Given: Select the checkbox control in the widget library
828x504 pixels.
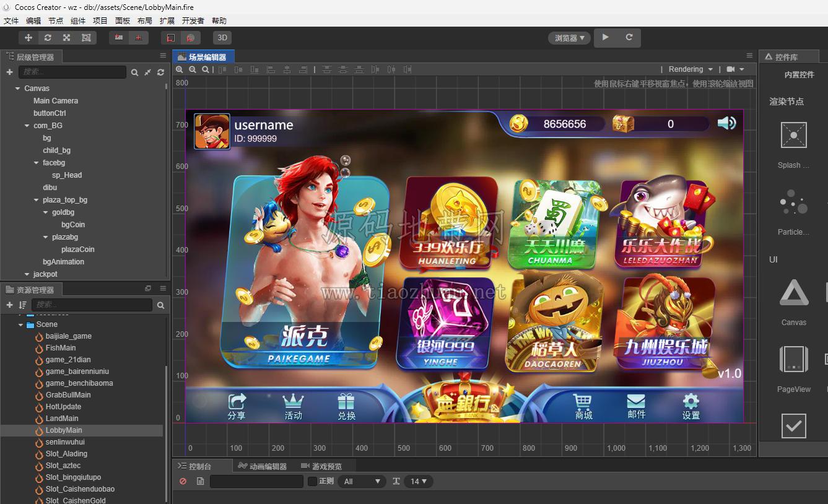Looking at the screenshot, I should coord(794,426).
